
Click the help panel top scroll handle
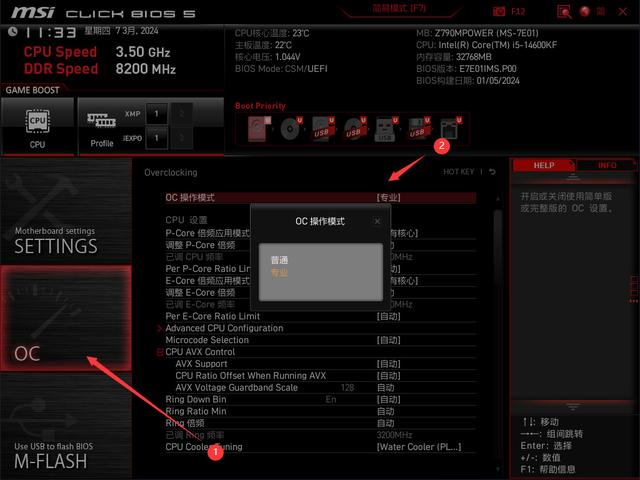[x=573, y=177]
